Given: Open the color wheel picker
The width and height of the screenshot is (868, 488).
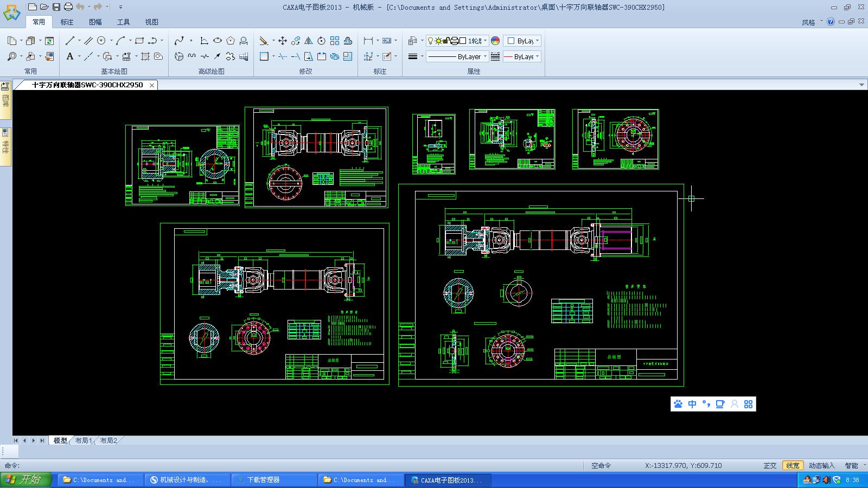Looking at the screenshot, I should click(x=495, y=41).
